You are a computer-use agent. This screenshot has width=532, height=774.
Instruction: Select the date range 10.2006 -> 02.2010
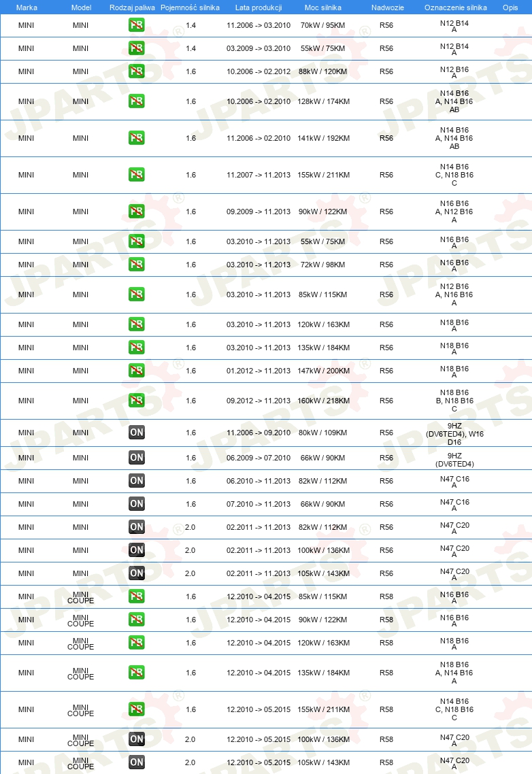click(x=259, y=101)
